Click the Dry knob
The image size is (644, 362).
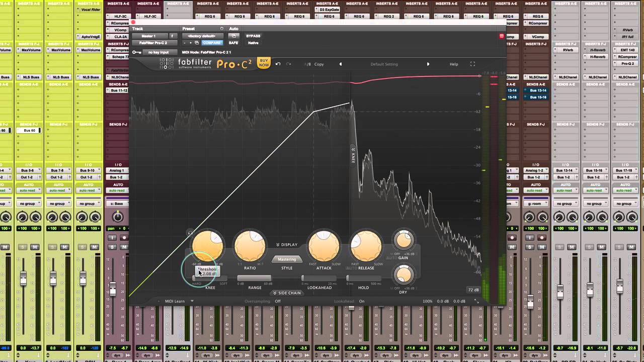(x=403, y=275)
